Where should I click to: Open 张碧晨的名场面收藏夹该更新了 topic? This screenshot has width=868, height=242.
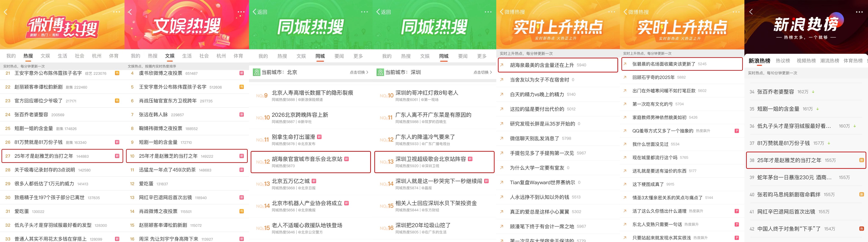pyautogui.click(x=663, y=64)
